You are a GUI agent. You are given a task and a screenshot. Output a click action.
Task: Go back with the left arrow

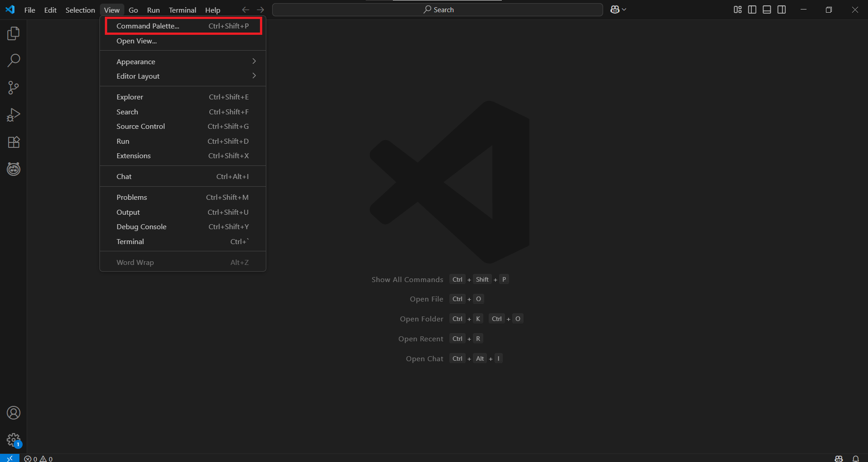coord(245,9)
